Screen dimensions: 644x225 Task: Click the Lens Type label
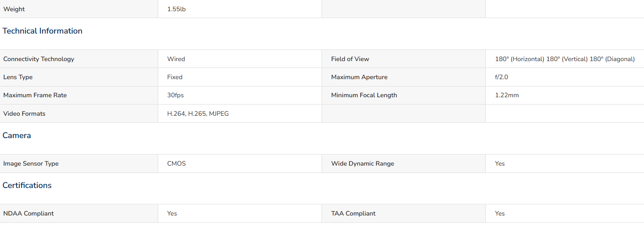tap(18, 77)
